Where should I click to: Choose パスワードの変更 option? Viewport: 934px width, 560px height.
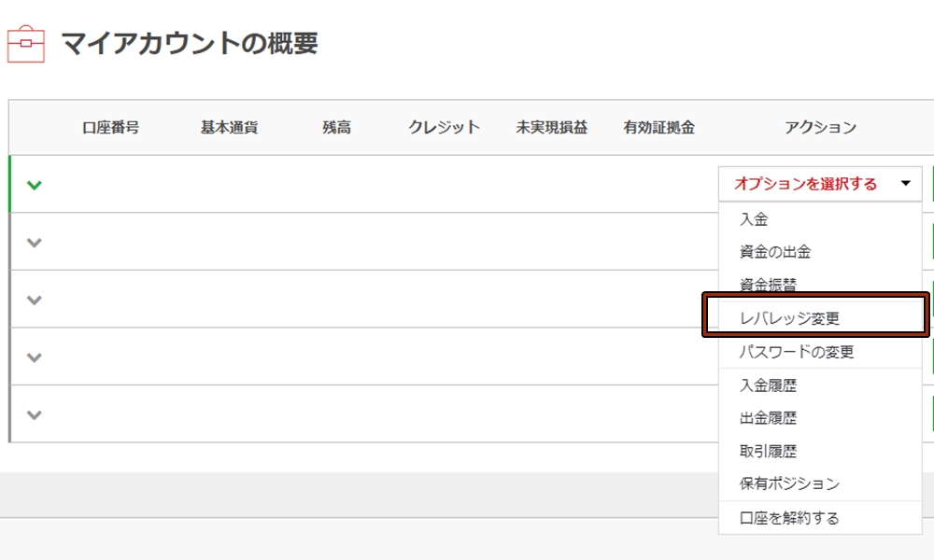click(796, 352)
